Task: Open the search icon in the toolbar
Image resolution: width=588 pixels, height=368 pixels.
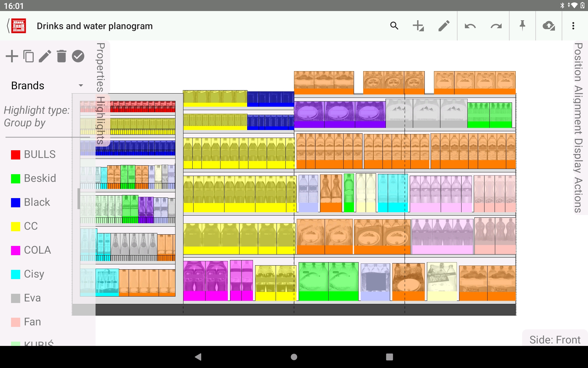Action: (x=394, y=26)
